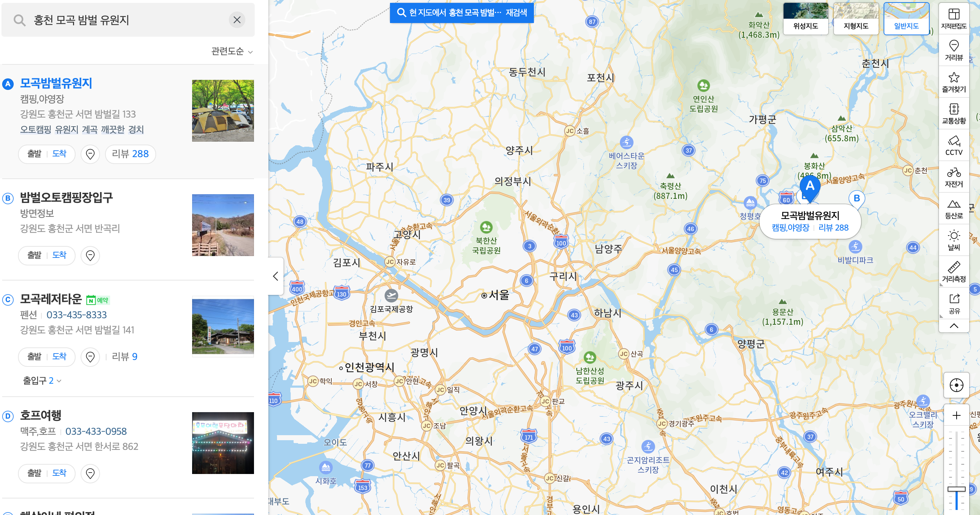Show 밤벌오토캠핑장입구 location with pin icon
Image resolution: width=980 pixels, height=515 pixels.
click(90, 256)
